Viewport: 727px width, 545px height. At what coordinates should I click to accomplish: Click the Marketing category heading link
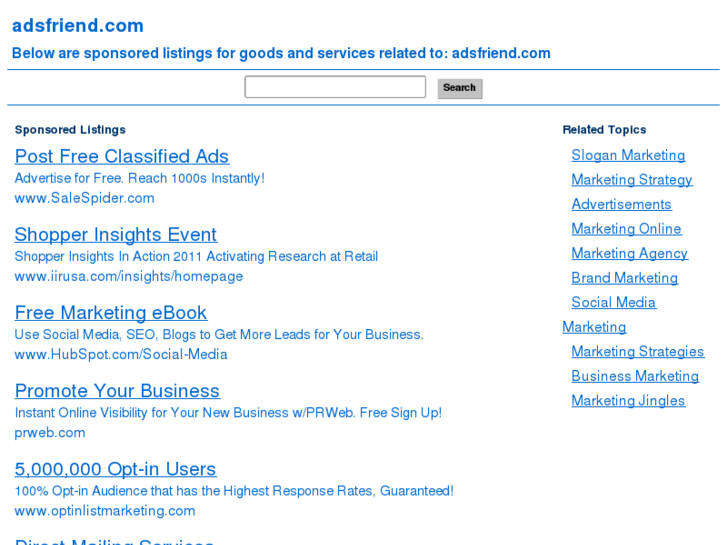tap(594, 327)
